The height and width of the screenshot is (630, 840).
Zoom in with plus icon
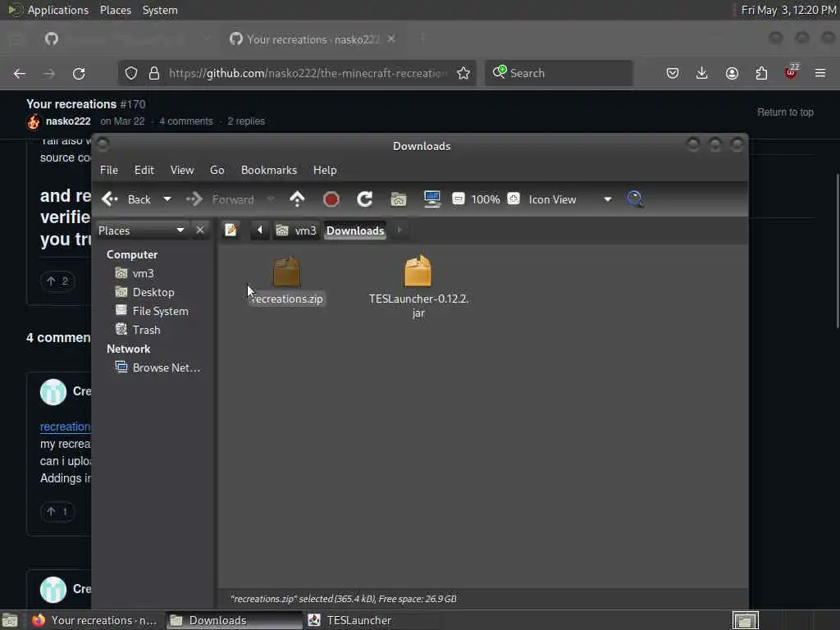tap(514, 199)
